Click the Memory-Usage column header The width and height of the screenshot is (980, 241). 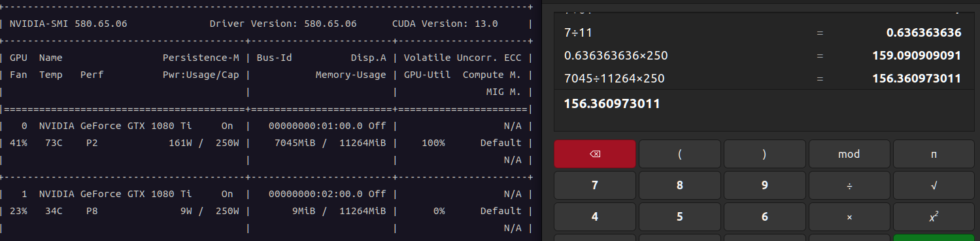pos(351,75)
